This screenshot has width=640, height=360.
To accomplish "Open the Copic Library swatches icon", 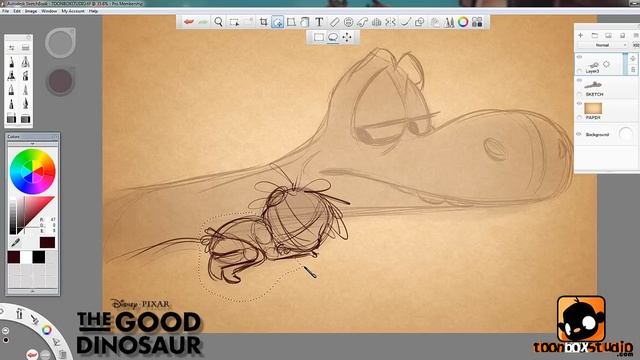I will click(x=477, y=22).
